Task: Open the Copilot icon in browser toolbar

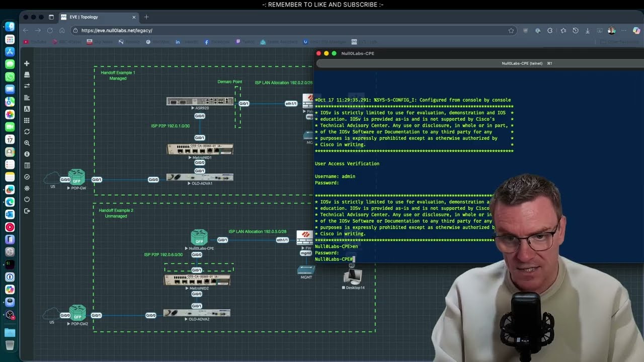Action: coord(636,30)
